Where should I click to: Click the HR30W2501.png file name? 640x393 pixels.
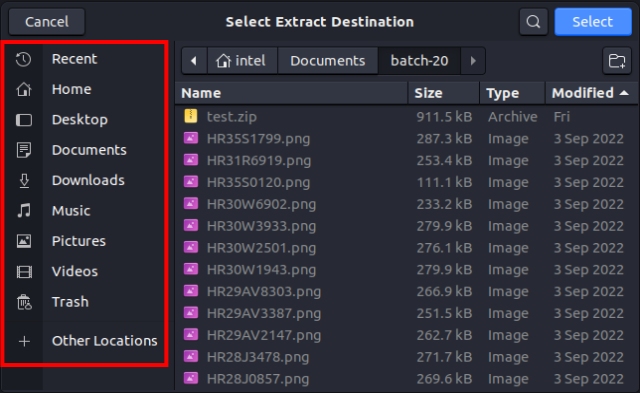[261, 248]
